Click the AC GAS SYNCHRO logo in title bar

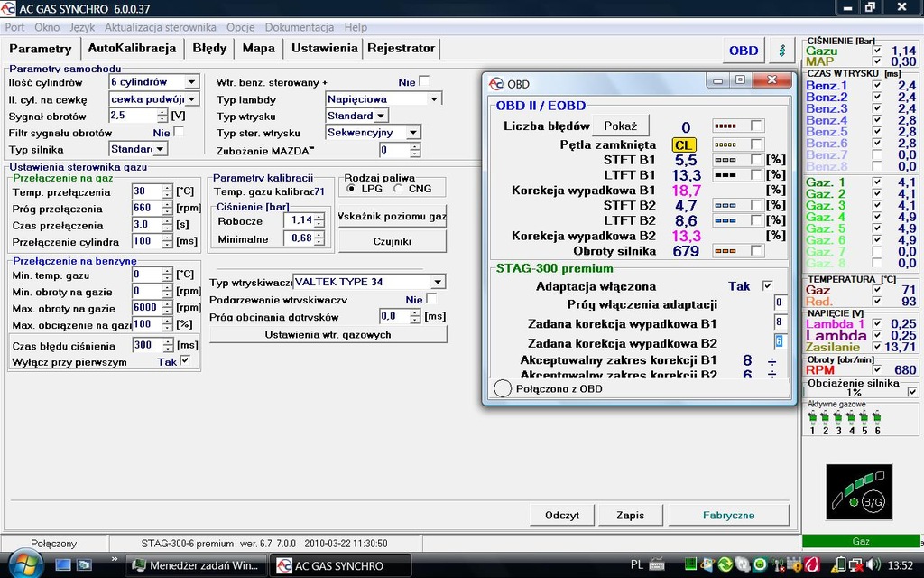click(7, 8)
